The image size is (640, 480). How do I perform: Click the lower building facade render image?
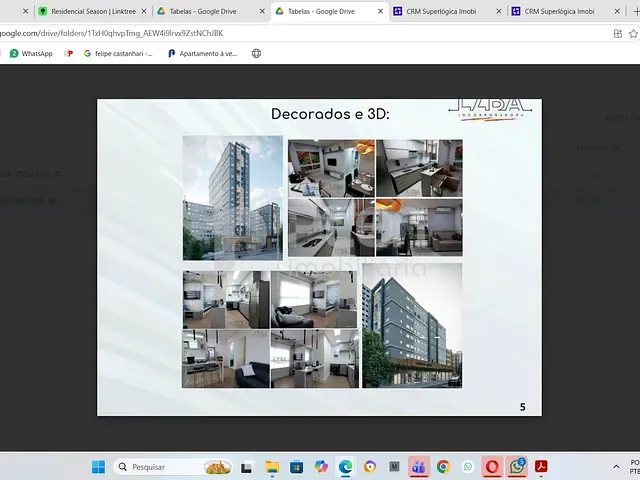[412, 325]
